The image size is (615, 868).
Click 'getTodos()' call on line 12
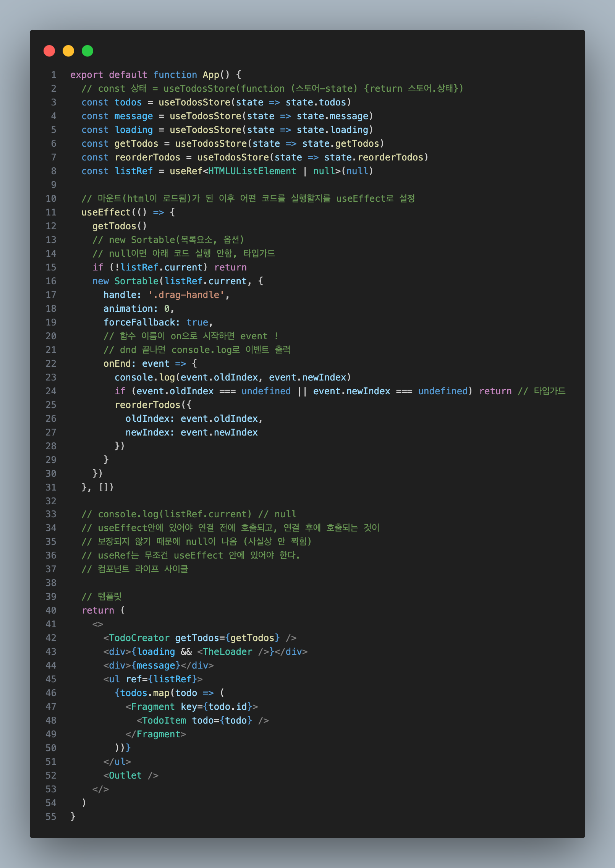(120, 226)
